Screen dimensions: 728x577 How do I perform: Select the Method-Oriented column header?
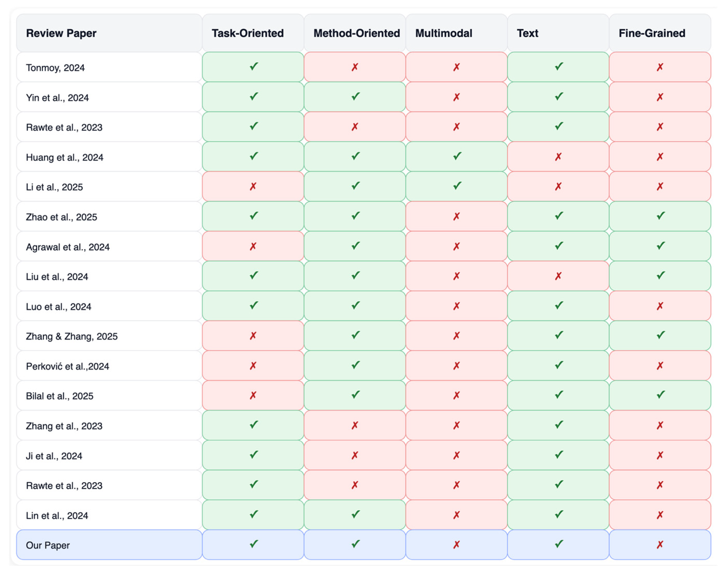pos(356,33)
